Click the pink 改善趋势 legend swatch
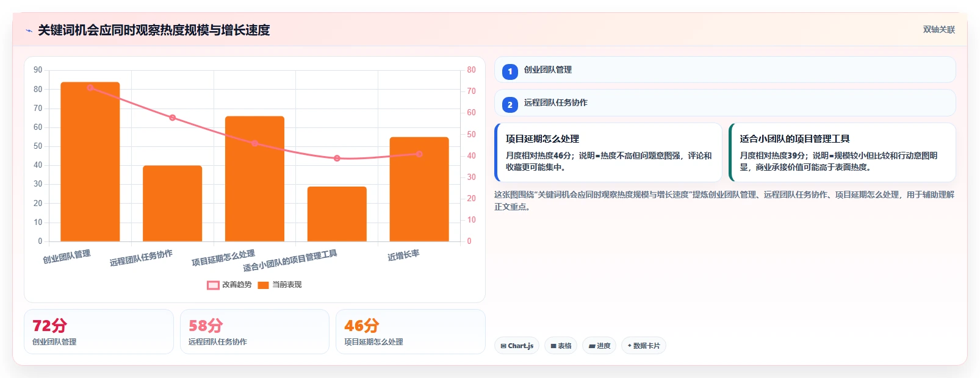The height and width of the screenshot is (378, 980). 213,285
